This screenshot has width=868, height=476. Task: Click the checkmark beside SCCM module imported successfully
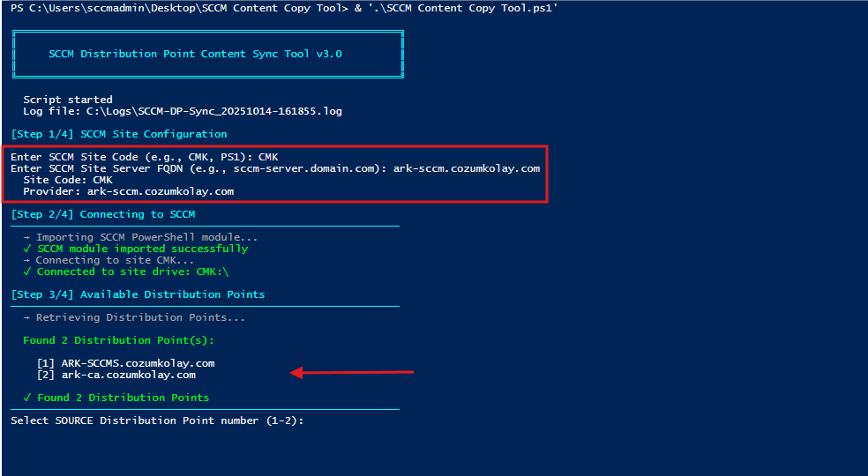pyautogui.click(x=27, y=249)
